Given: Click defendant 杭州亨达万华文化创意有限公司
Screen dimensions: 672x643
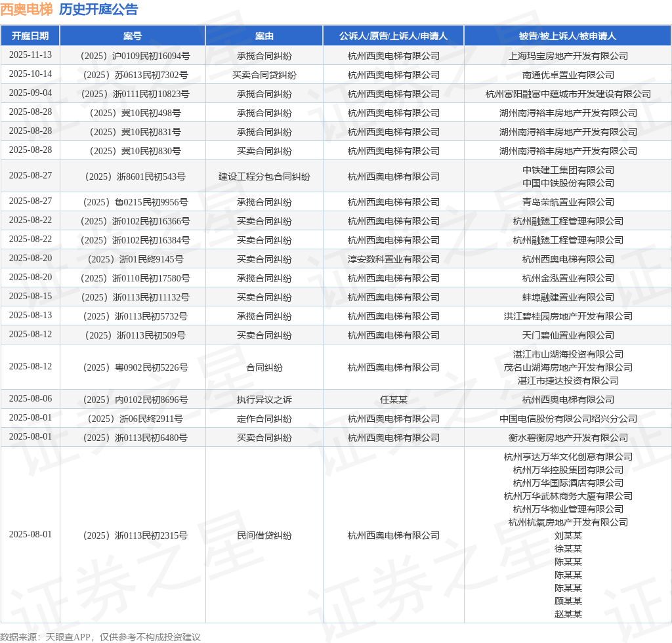Looking at the screenshot, I should pos(568,457).
